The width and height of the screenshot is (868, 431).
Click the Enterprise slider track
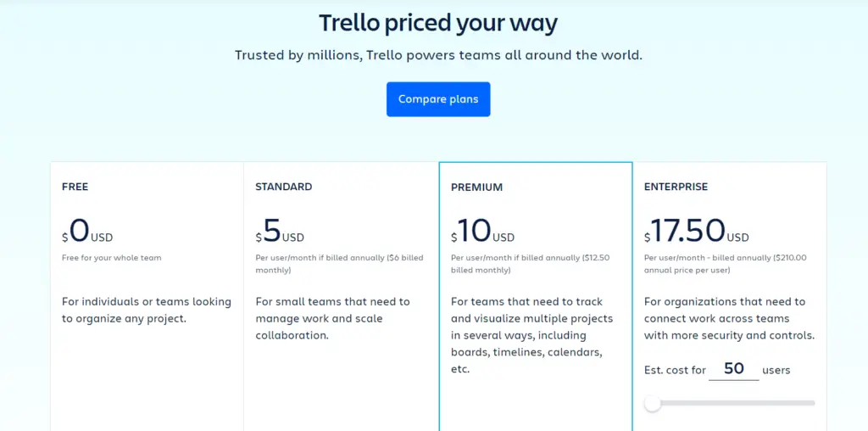(x=730, y=403)
